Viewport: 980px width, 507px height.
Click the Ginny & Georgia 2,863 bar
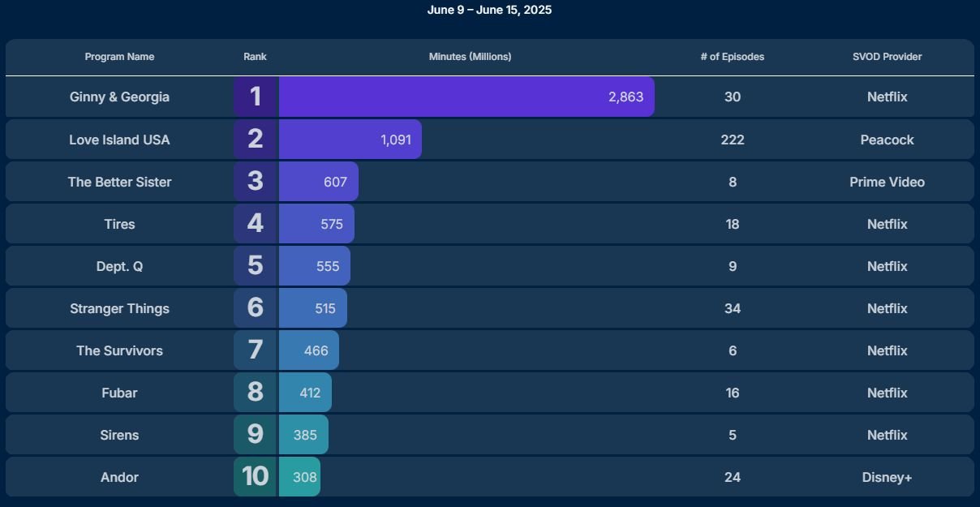pos(466,97)
